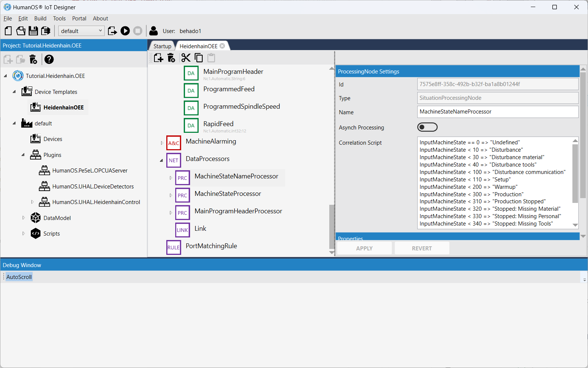Open the File menu

pyautogui.click(x=8, y=19)
